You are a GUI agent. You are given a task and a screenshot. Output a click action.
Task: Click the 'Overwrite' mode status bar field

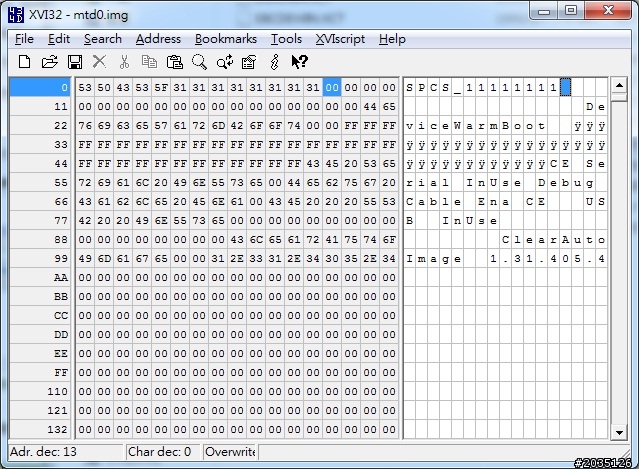pos(230,451)
